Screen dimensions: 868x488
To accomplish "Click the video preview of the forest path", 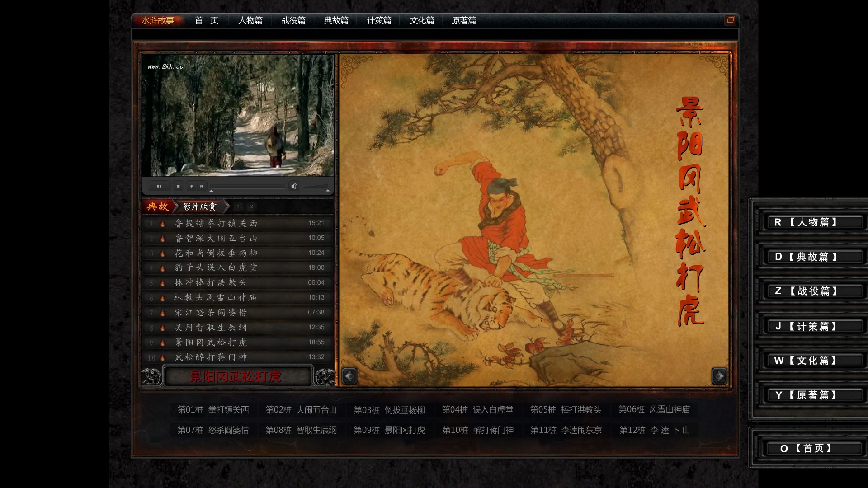I will click(x=238, y=116).
